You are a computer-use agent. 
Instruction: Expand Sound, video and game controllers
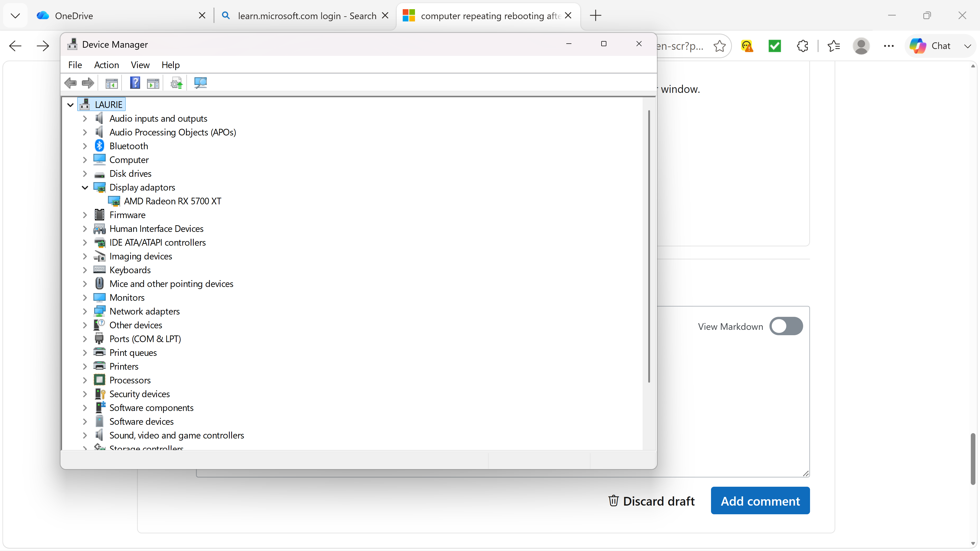(x=85, y=435)
